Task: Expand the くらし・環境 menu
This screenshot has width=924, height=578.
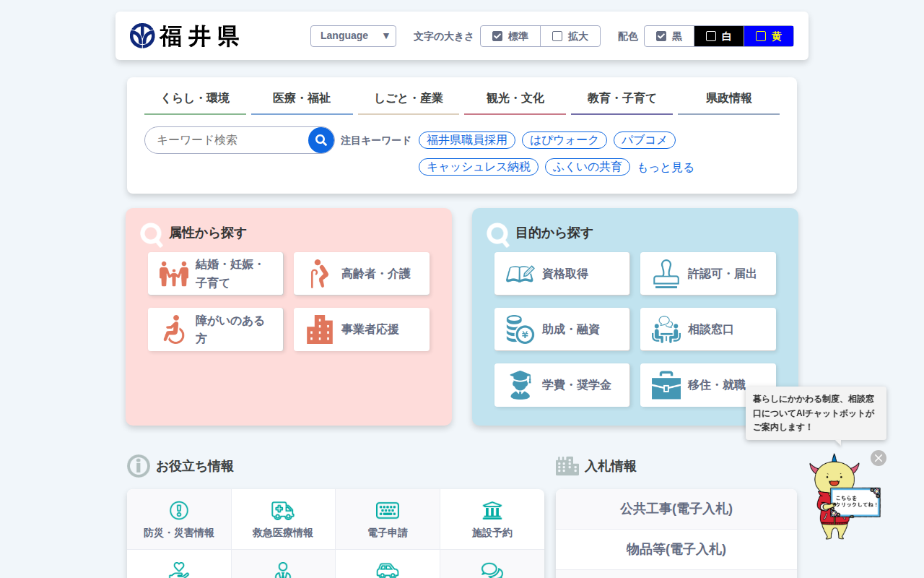Action: (x=195, y=99)
